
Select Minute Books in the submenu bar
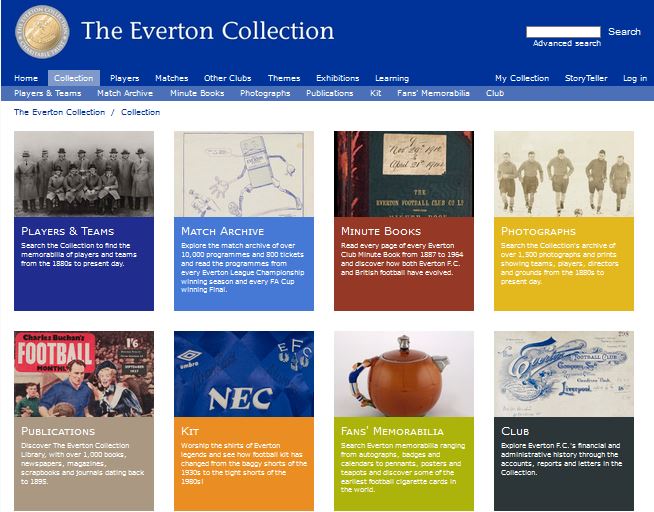197,93
